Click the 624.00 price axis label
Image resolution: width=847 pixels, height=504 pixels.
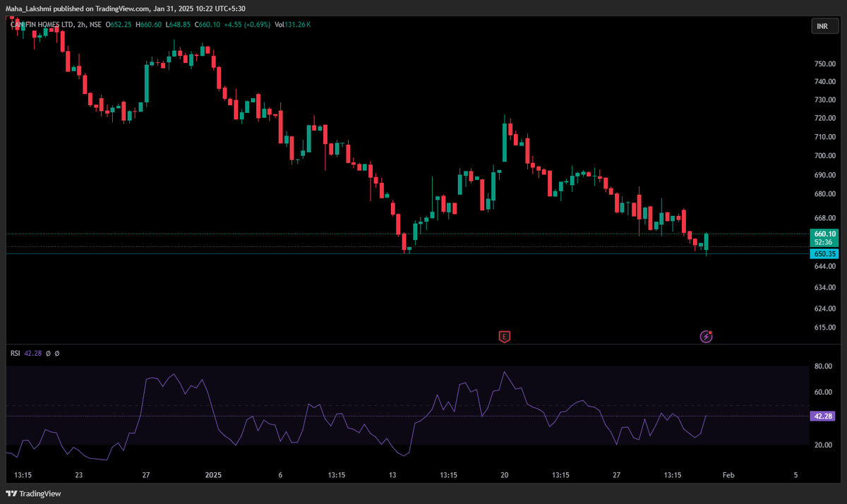coord(825,308)
